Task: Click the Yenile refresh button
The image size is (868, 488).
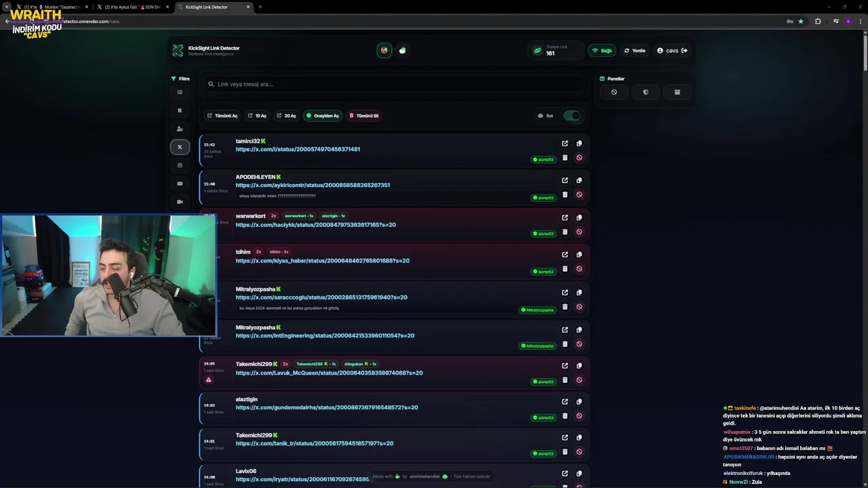Action: click(x=635, y=51)
